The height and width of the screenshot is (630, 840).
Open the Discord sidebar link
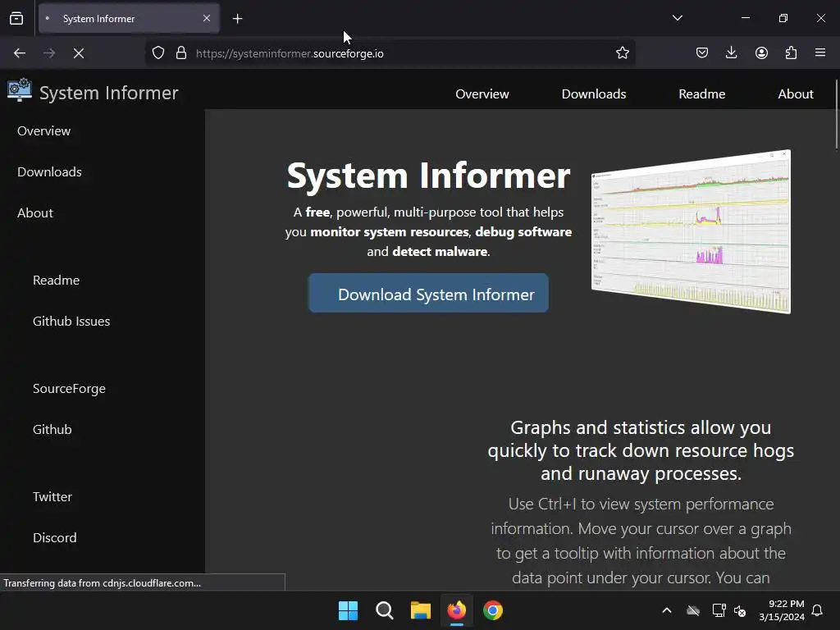[x=55, y=538]
